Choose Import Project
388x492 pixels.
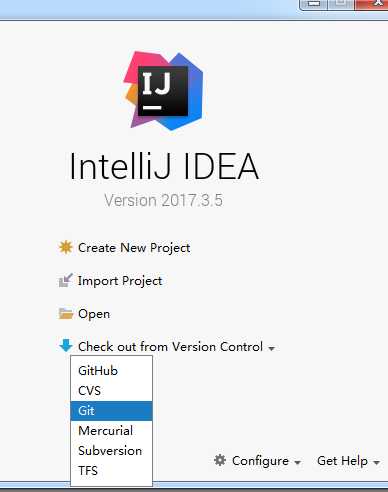click(x=120, y=281)
